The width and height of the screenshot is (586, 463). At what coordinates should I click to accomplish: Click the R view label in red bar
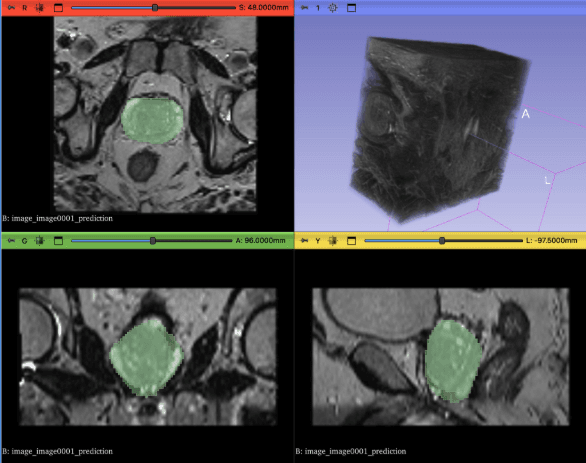(x=25, y=8)
